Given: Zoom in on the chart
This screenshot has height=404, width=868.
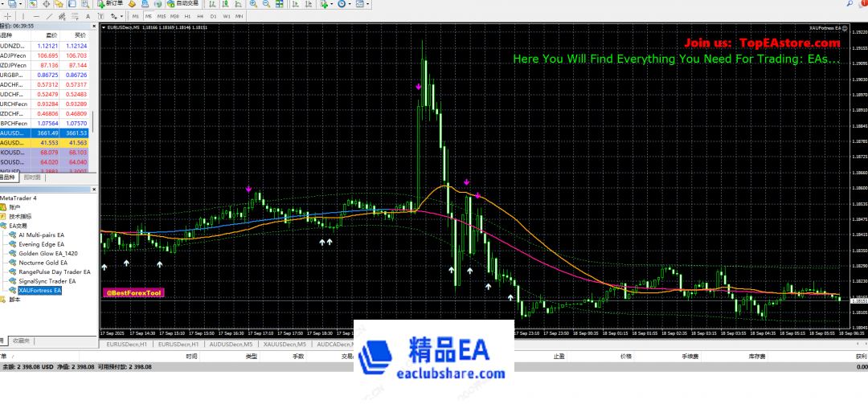Looking at the screenshot, I should 253,4.
